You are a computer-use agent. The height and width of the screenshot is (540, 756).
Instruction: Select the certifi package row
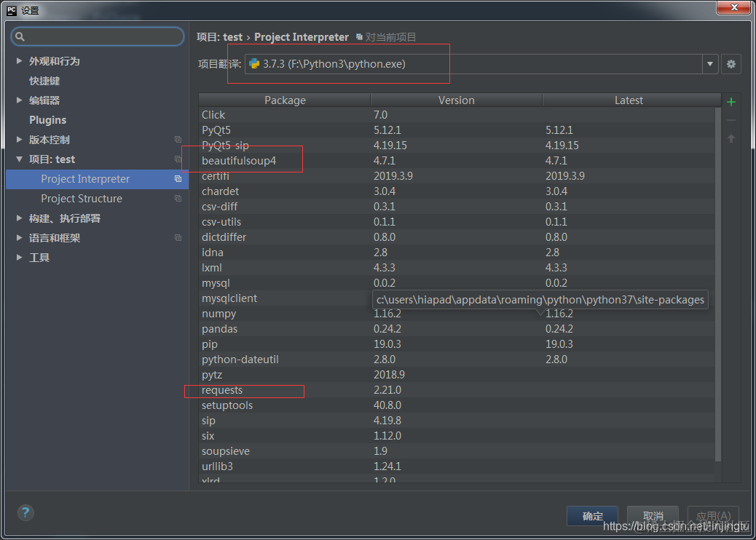[457, 176]
